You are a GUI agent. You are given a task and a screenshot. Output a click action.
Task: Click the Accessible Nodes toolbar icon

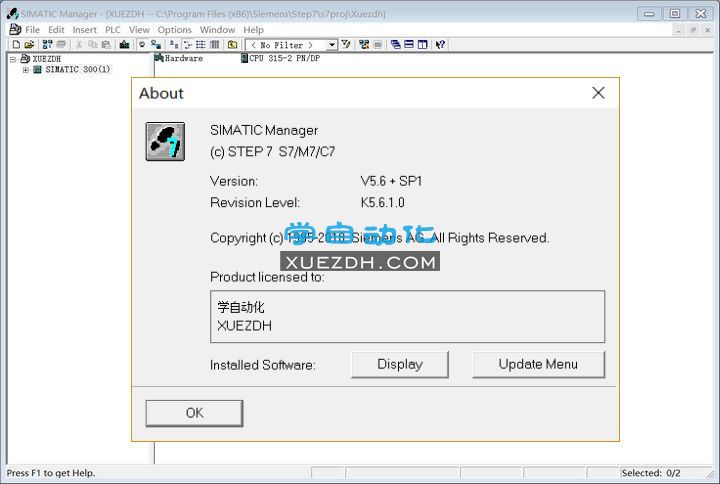coord(47,45)
